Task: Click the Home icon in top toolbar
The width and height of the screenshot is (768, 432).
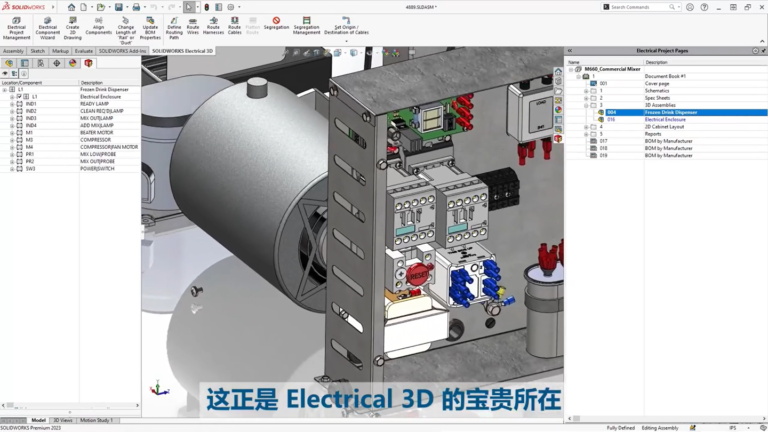Action: (x=72, y=7)
